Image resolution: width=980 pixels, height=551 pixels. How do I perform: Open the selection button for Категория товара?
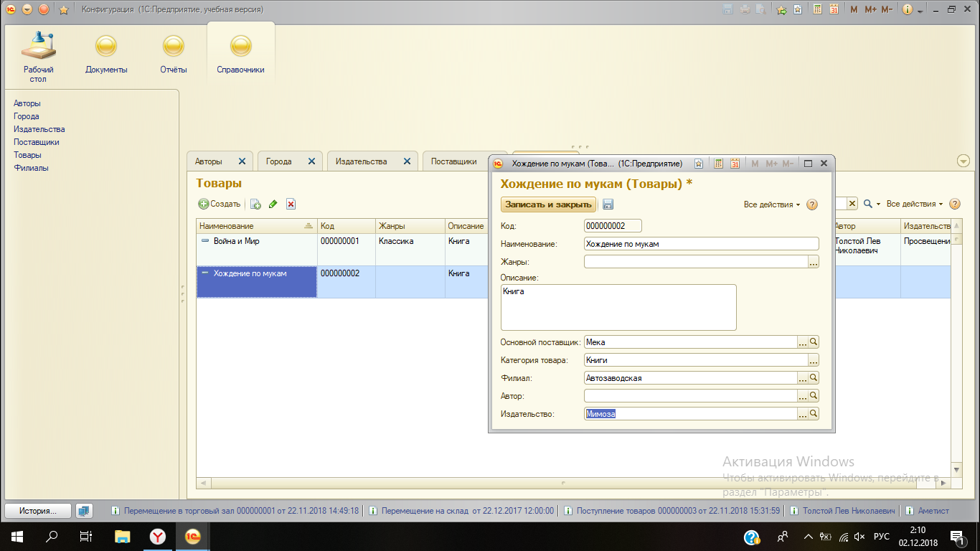coord(814,360)
